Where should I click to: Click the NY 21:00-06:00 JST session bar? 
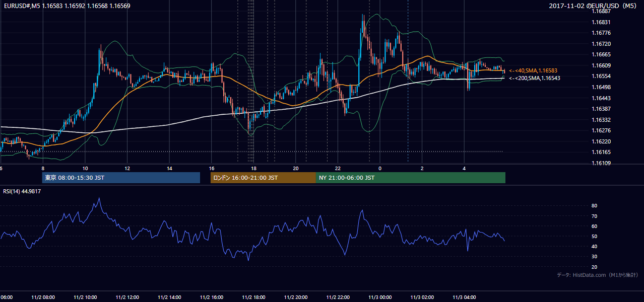411,178
